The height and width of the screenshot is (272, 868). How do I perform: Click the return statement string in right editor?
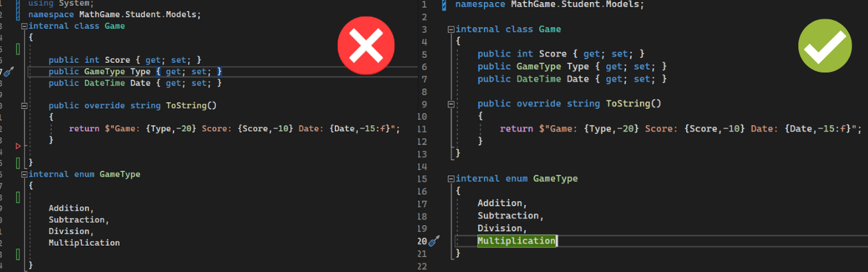698,129
